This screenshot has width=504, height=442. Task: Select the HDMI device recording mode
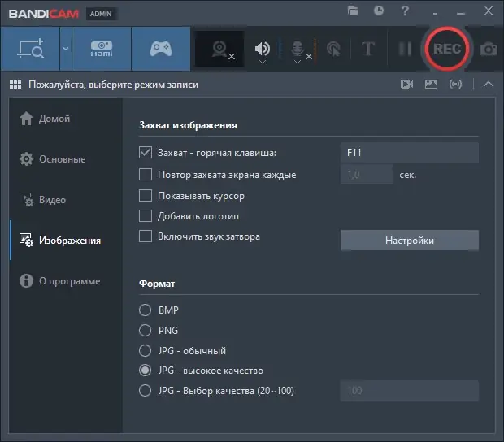click(102, 49)
